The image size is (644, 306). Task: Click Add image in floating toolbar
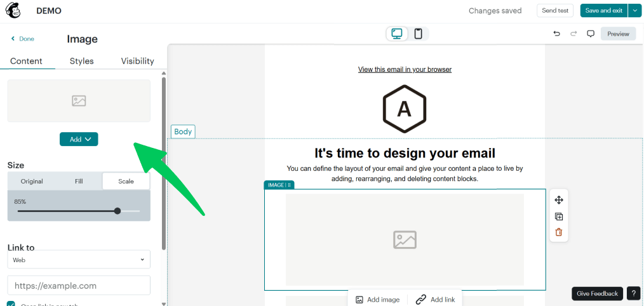[x=377, y=300]
